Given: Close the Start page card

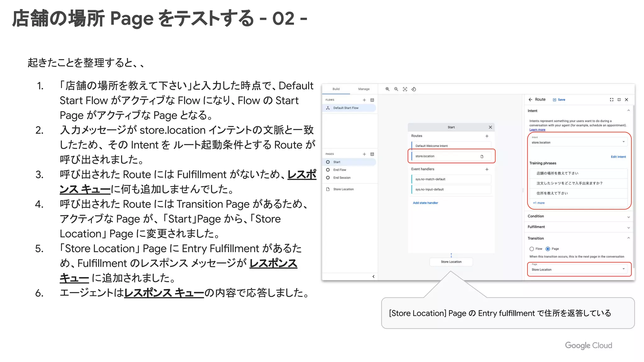Looking at the screenshot, I should tap(490, 127).
